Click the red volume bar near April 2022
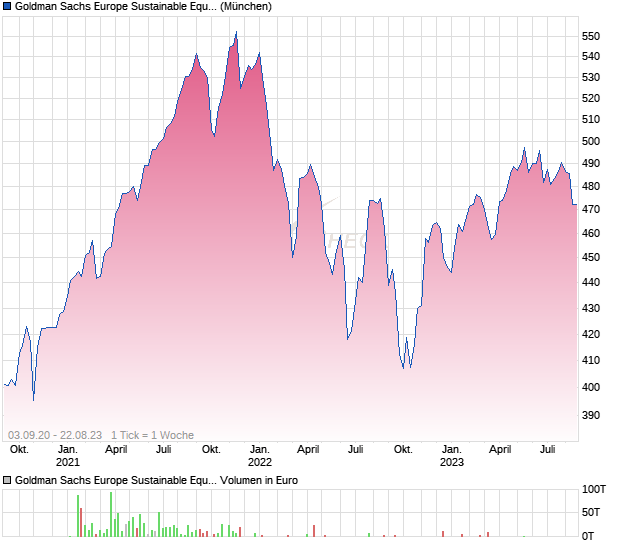620x546 pixels. point(314,531)
